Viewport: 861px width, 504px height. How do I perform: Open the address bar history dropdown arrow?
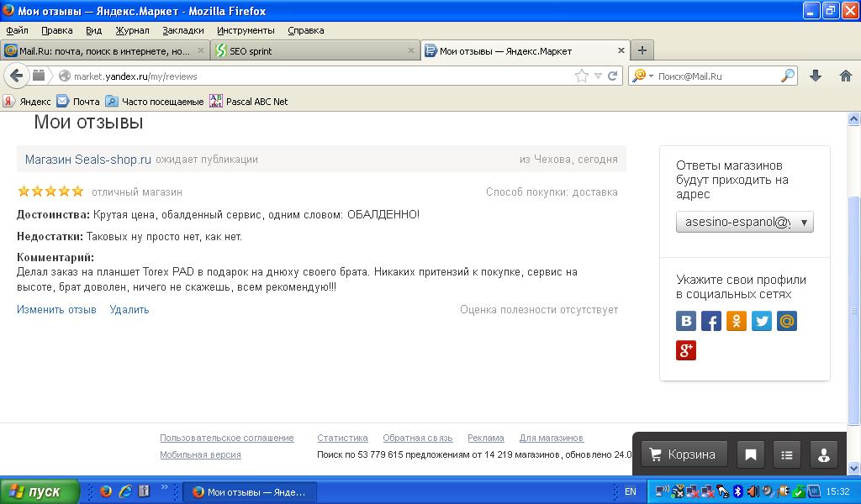point(598,76)
